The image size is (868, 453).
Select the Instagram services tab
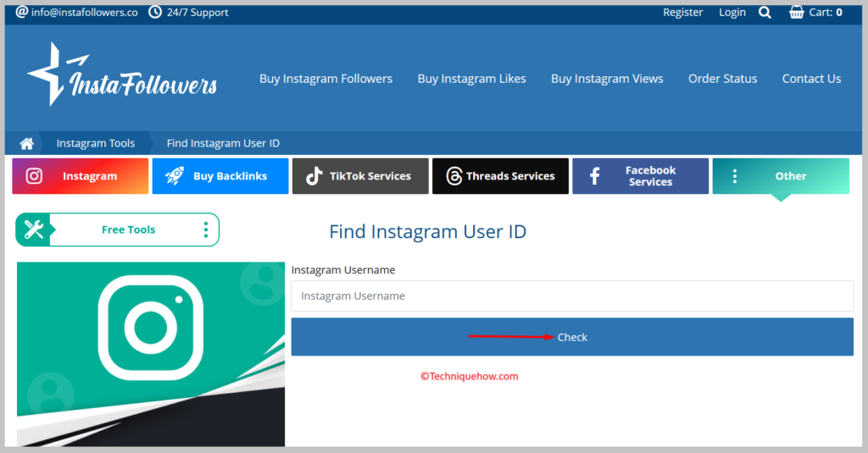tap(81, 176)
